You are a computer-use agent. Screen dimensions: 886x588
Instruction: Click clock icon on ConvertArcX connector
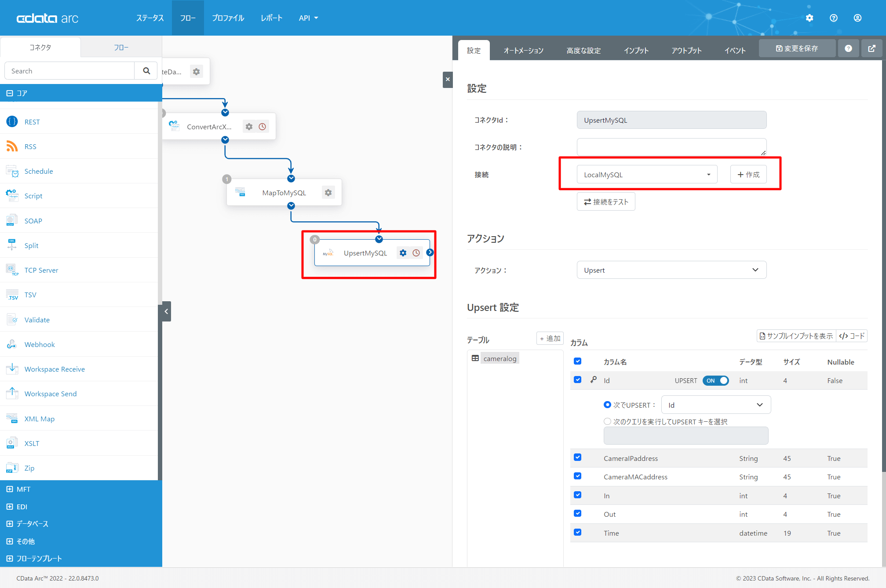[263, 127]
